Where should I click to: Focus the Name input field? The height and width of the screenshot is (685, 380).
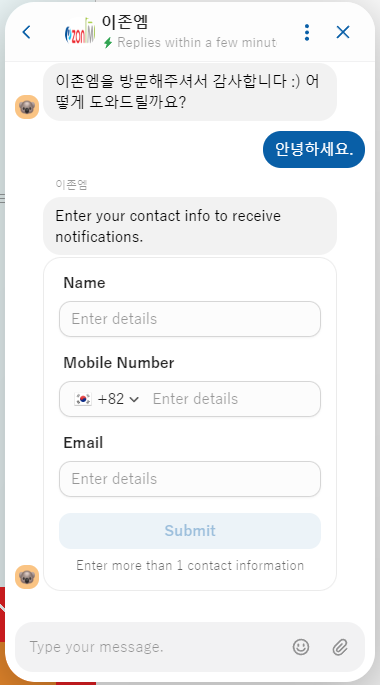click(x=190, y=319)
